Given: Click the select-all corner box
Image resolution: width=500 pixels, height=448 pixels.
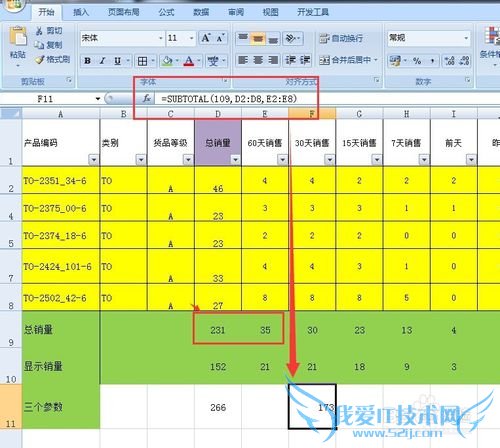Looking at the screenshot, I should 11,114.
